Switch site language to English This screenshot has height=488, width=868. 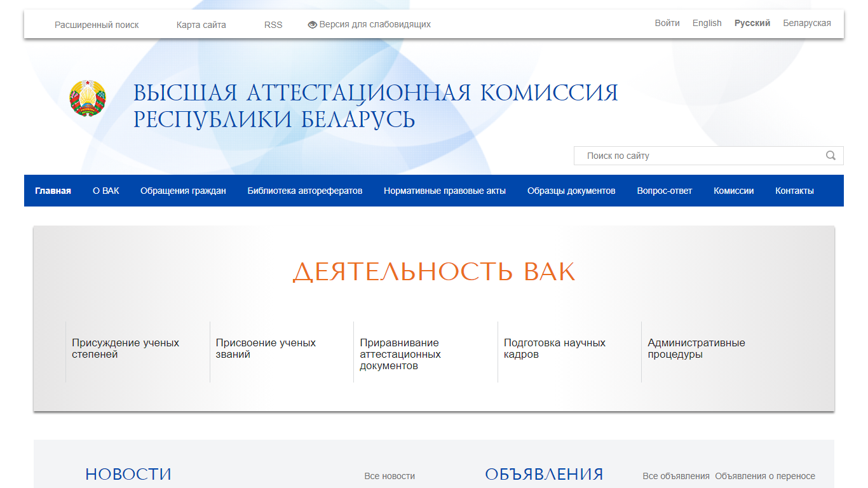click(707, 23)
